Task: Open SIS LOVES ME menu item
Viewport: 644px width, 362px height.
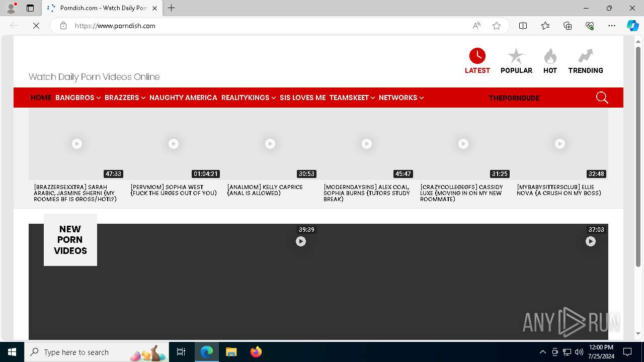Action: 303,98
